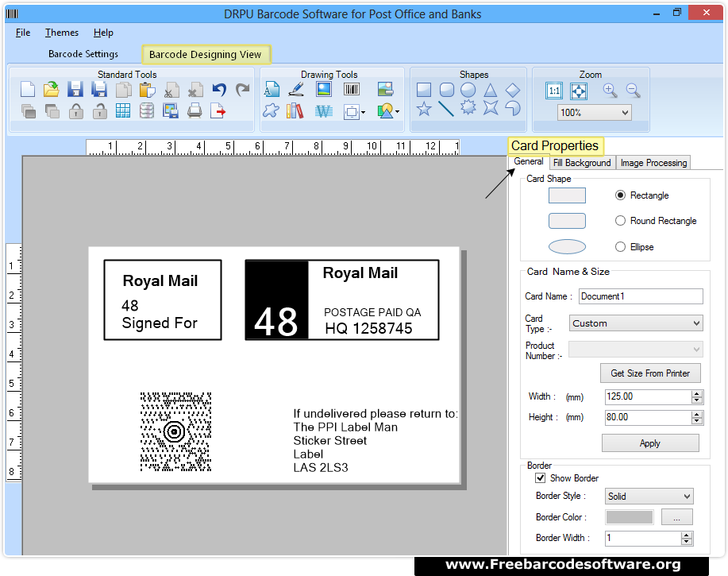Open a file with the folder icon
Screen dimensions: 728x576
52,89
